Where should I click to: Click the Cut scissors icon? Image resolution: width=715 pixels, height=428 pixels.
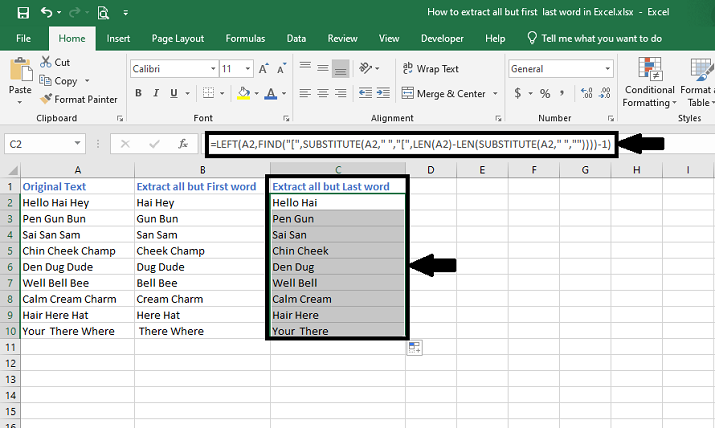click(47, 63)
